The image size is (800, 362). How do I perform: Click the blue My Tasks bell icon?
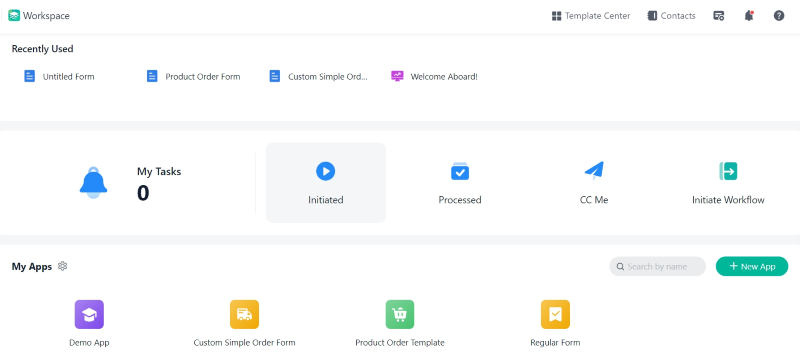[x=93, y=183]
